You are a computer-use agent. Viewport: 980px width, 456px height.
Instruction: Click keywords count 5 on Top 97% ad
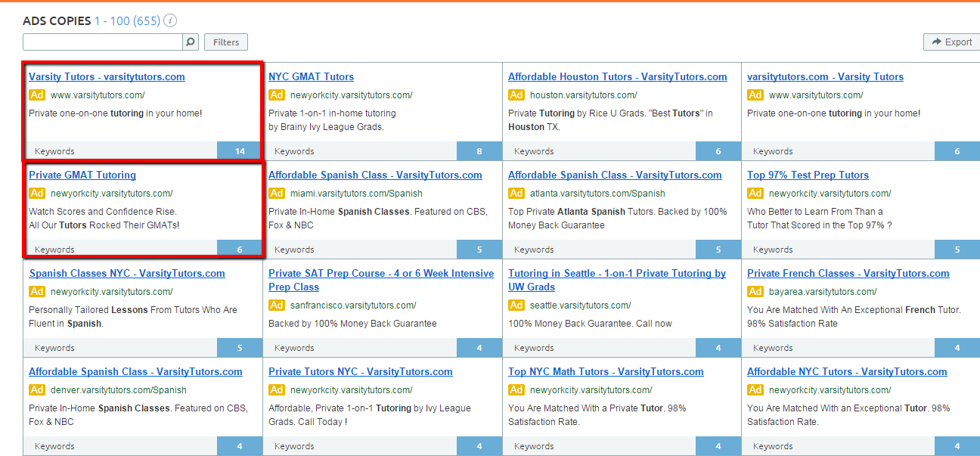click(x=957, y=250)
